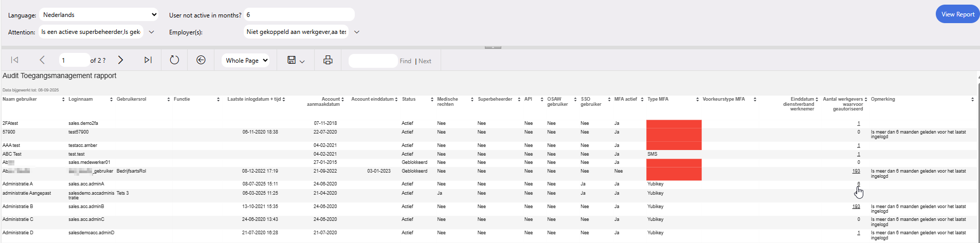Screen dimensions: 980x243
Task: Select user Administratie A
Action: point(17,184)
